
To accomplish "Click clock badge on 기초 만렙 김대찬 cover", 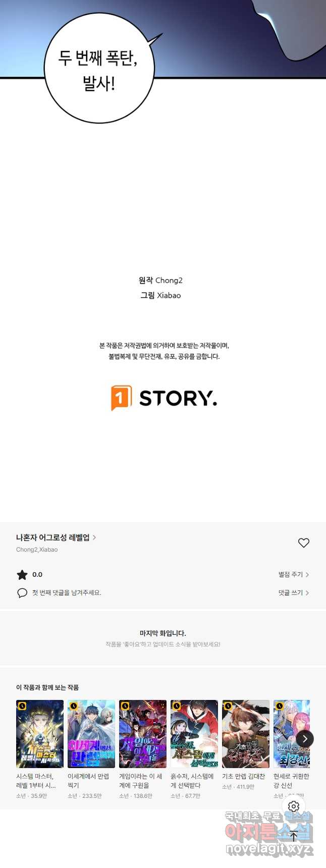I will pyautogui.click(x=228, y=706).
